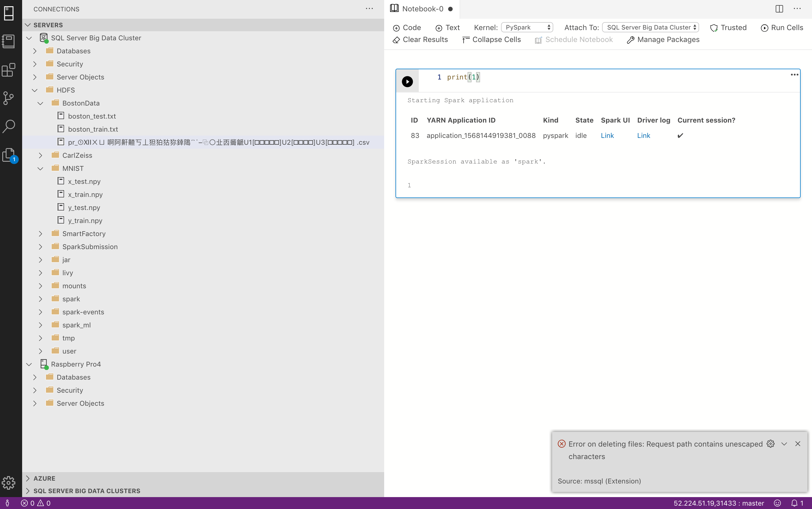Open the cell's more actions menu

(794, 74)
